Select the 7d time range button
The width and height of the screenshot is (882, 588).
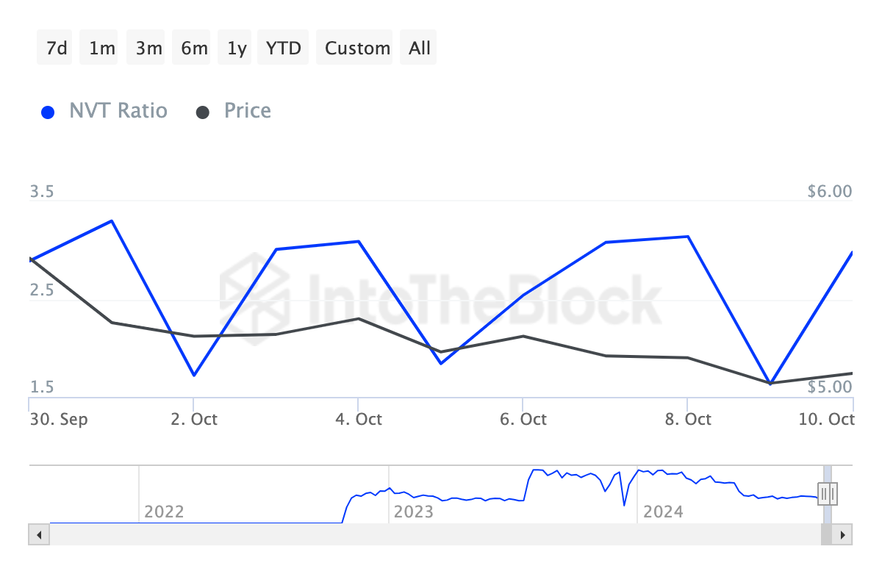(57, 48)
